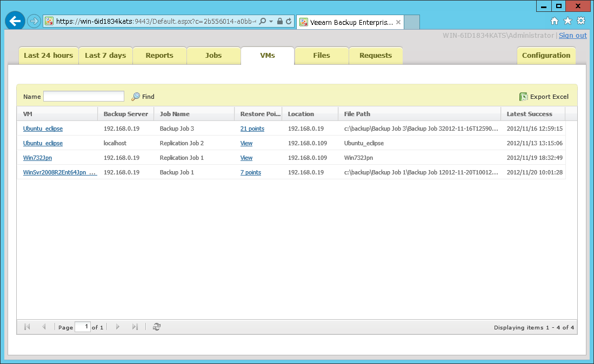The width and height of the screenshot is (594, 364).
Task: Go to next page icon in pager
Action: tap(117, 327)
